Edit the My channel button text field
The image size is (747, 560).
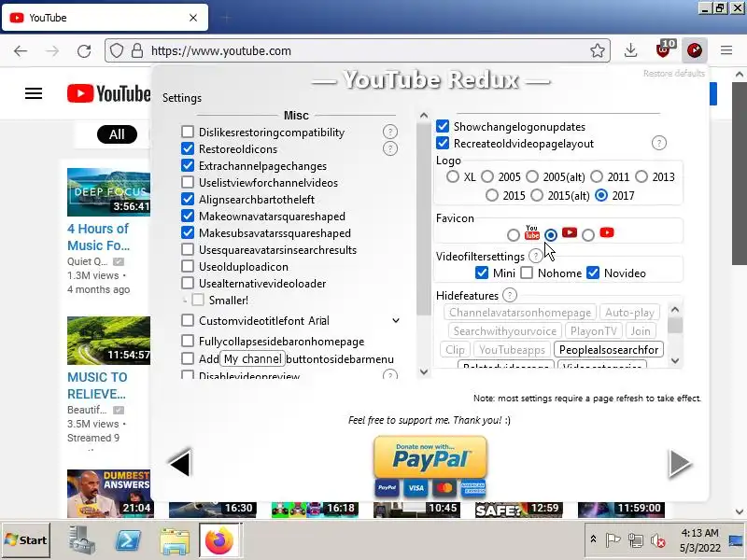(252, 358)
